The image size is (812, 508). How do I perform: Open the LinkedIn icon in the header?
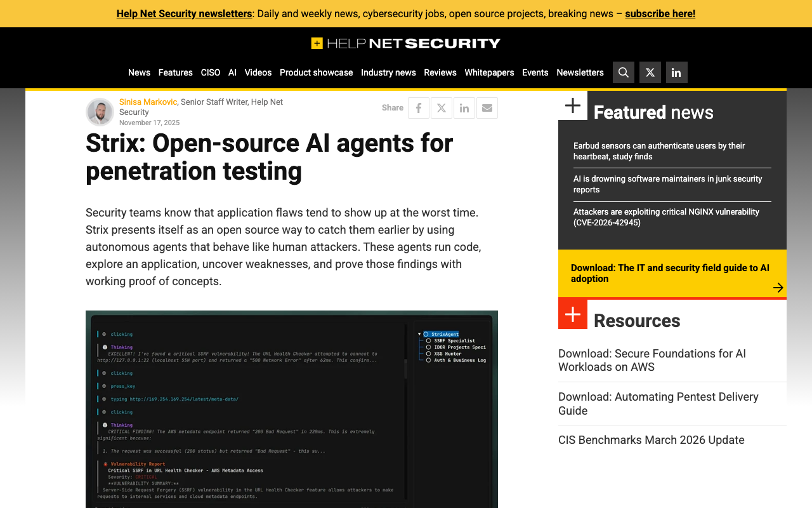point(677,72)
